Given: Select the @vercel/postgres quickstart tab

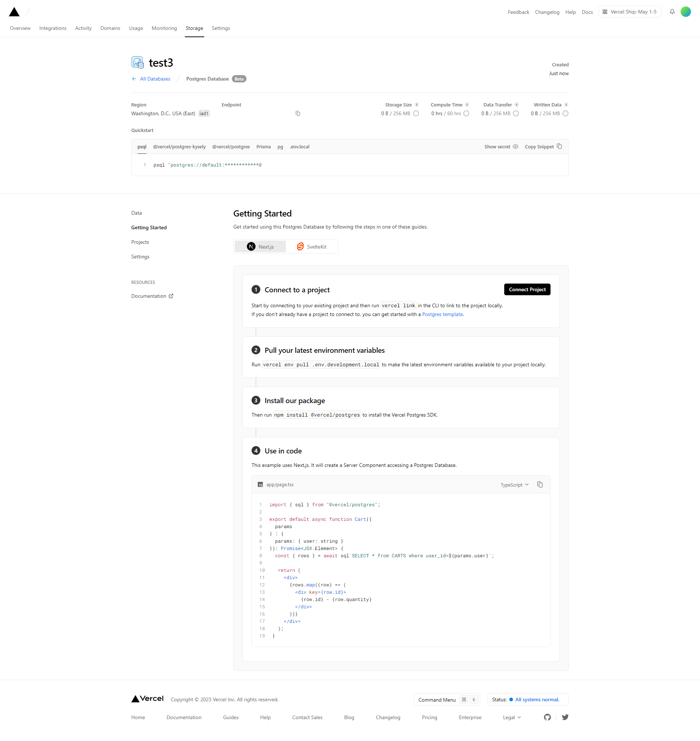Looking at the screenshot, I should (x=231, y=147).
